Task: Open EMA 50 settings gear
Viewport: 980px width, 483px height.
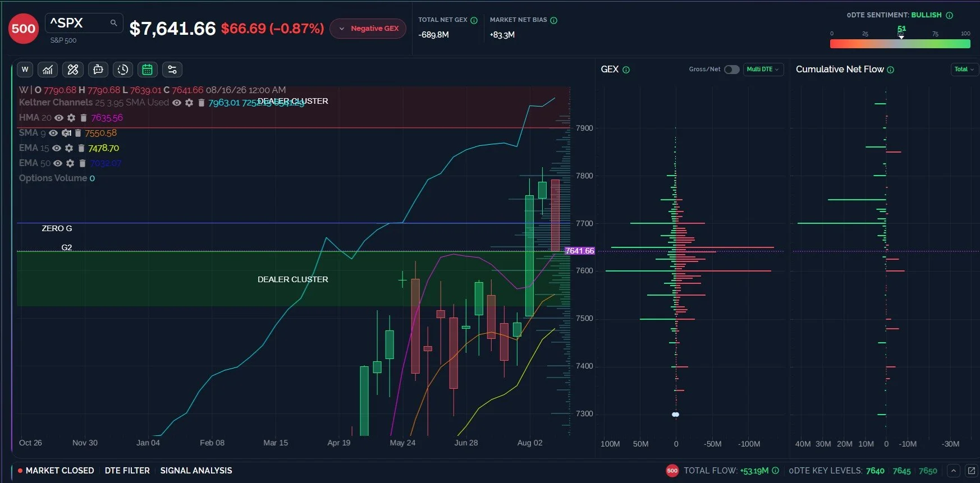Action: 70,163
